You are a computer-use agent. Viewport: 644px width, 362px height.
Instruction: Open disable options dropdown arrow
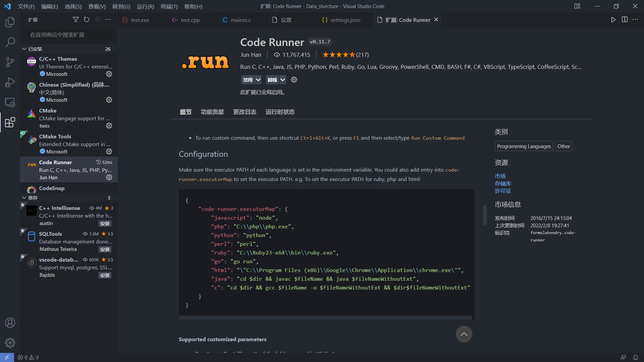tap(258, 80)
